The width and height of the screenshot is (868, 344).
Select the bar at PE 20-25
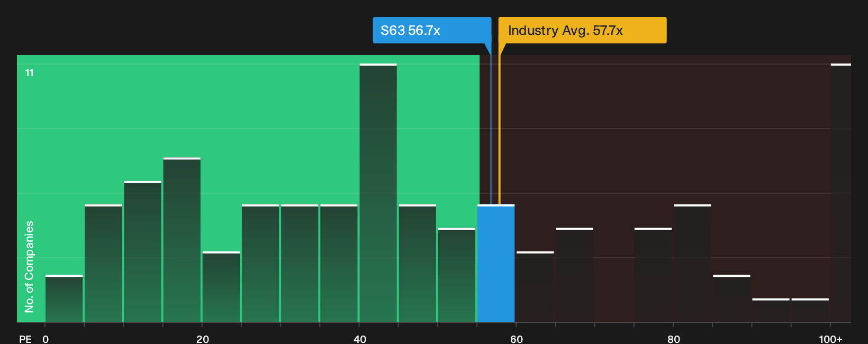(x=221, y=287)
